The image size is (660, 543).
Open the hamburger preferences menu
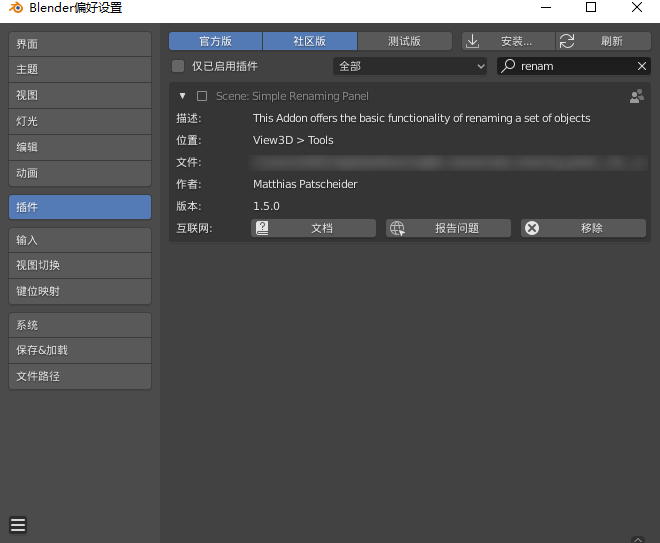point(18,525)
